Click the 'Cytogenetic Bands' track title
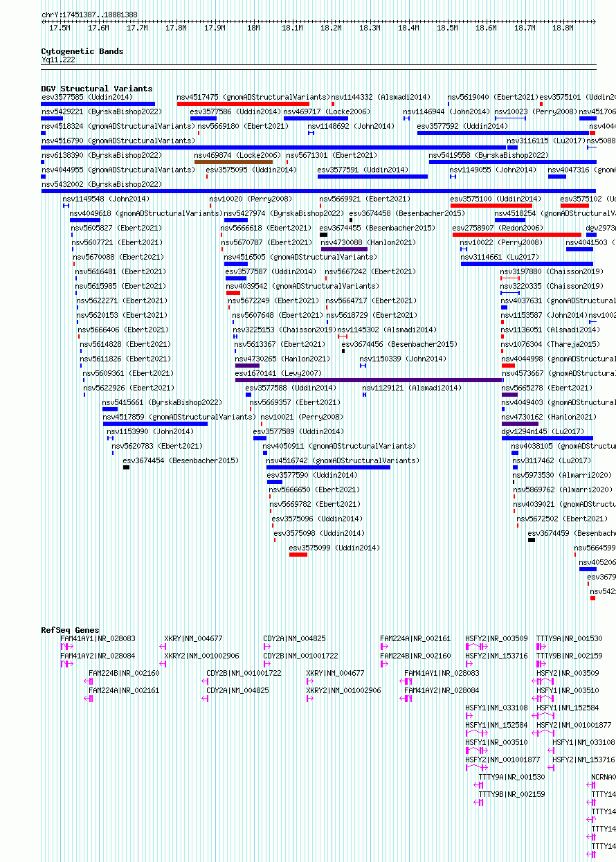The image size is (616, 862). click(x=82, y=51)
